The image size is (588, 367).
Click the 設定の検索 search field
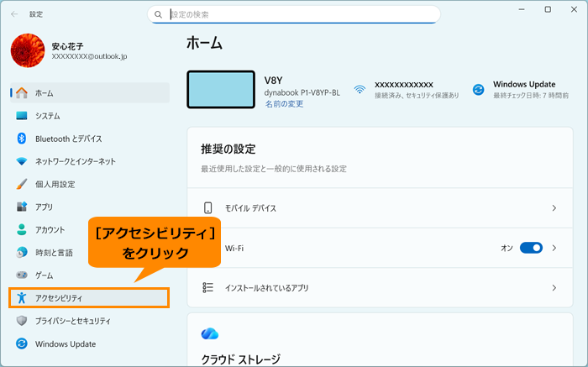pos(294,14)
